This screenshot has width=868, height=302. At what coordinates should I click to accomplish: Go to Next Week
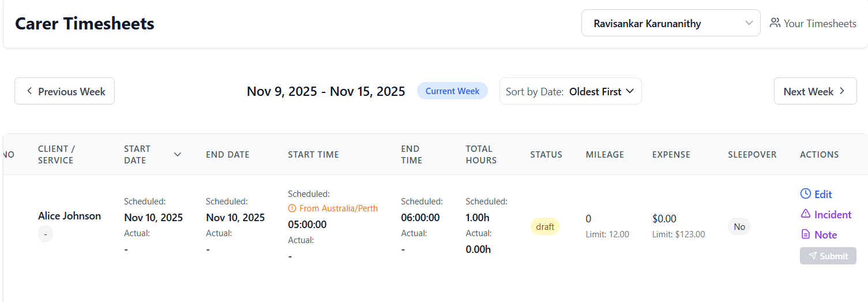pyautogui.click(x=814, y=91)
